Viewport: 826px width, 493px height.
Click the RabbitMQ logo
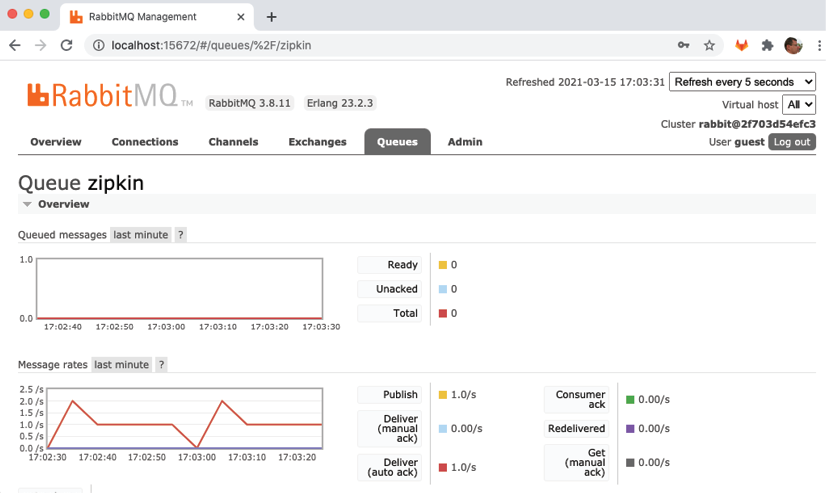pos(110,96)
